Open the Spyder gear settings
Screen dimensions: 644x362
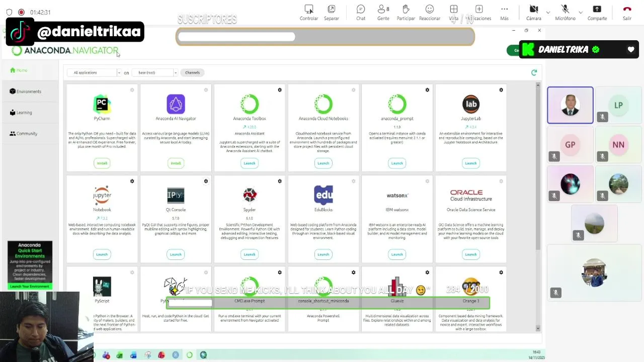point(280,181)
